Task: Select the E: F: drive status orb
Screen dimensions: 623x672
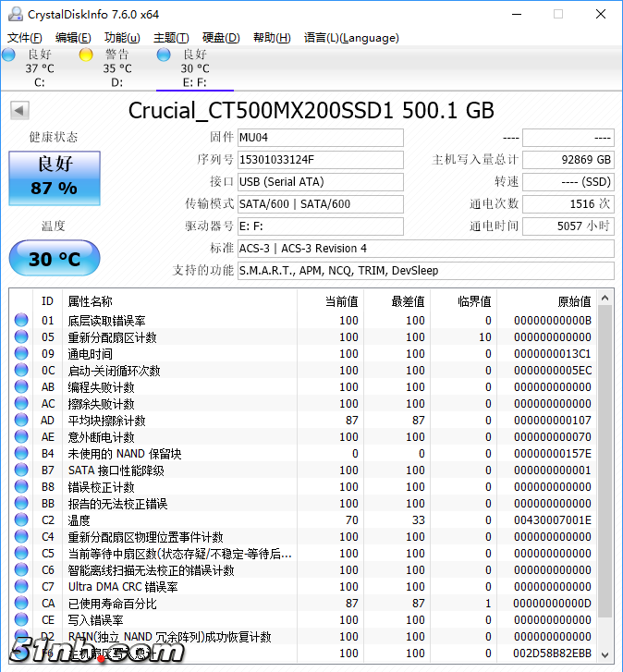Action: pyautogui.click(x=164, y=55)
